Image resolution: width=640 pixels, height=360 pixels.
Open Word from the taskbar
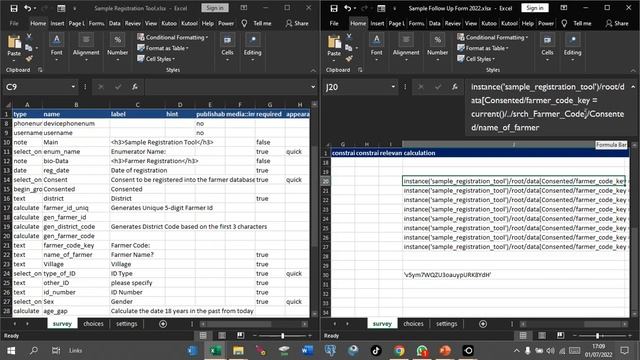click(307, 350)
